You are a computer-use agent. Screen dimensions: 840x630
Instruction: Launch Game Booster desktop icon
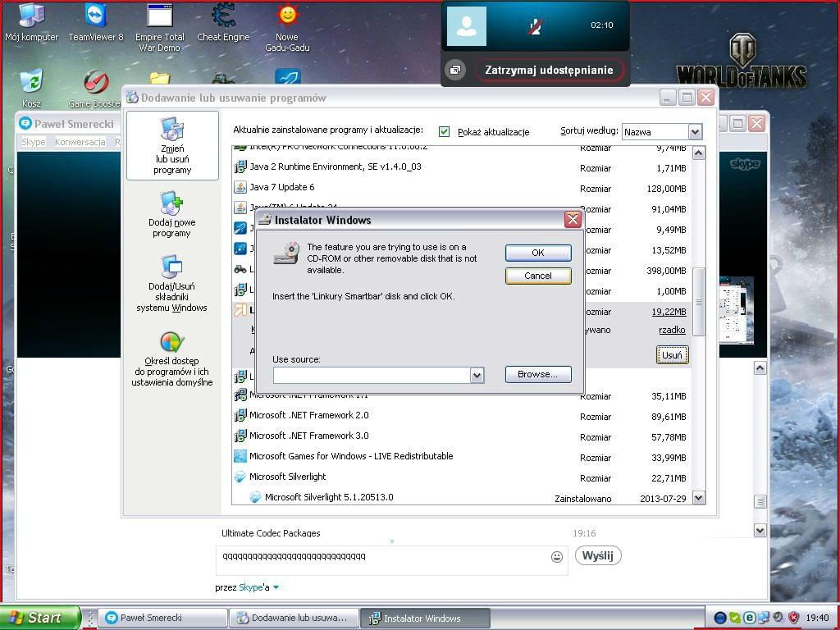coord(95,88)
